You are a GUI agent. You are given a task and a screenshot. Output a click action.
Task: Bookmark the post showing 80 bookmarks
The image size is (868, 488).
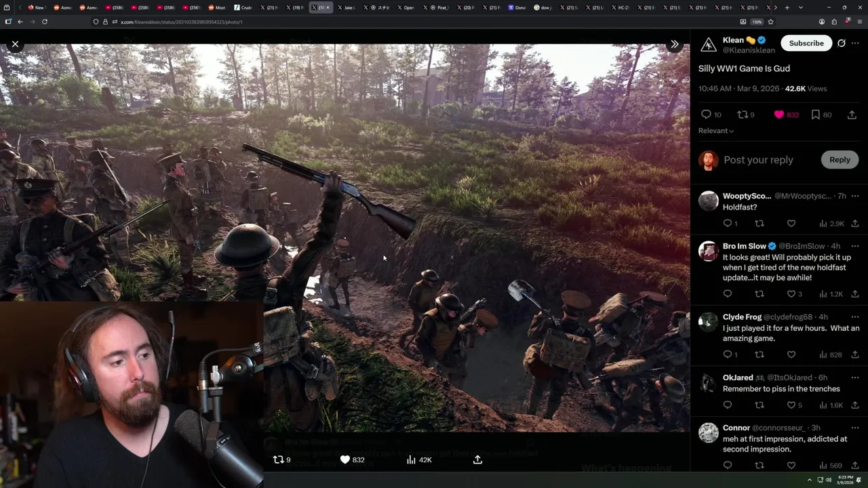[821, 115]
